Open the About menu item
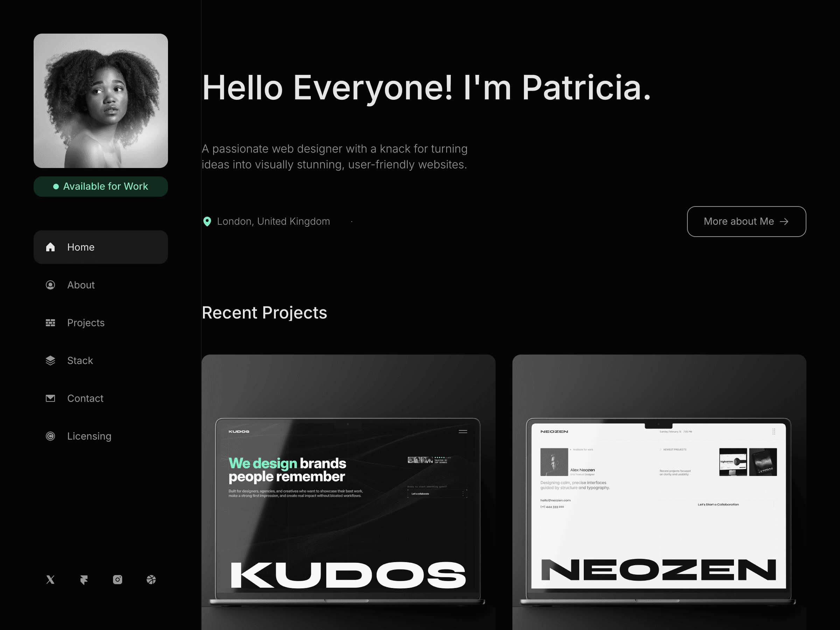840x630 pixels. tap(81, 285)
